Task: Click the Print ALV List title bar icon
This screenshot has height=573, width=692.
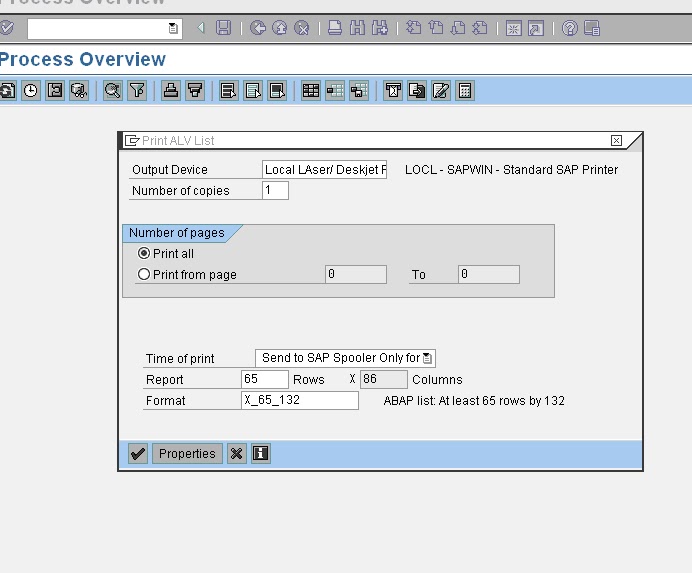Action: (132, 140)
